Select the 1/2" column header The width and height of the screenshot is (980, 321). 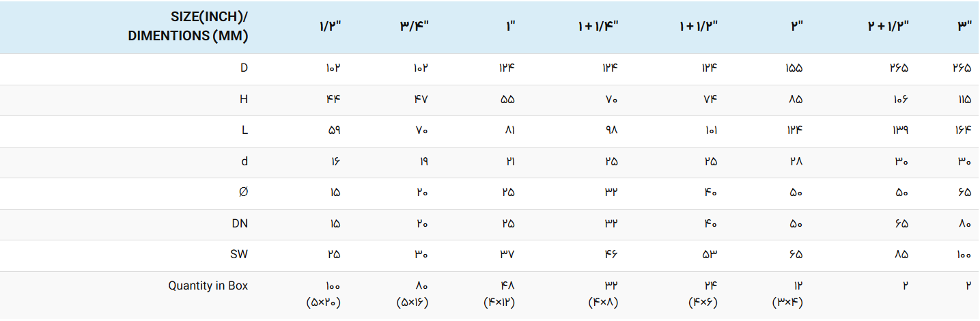(x=329, y=27)
